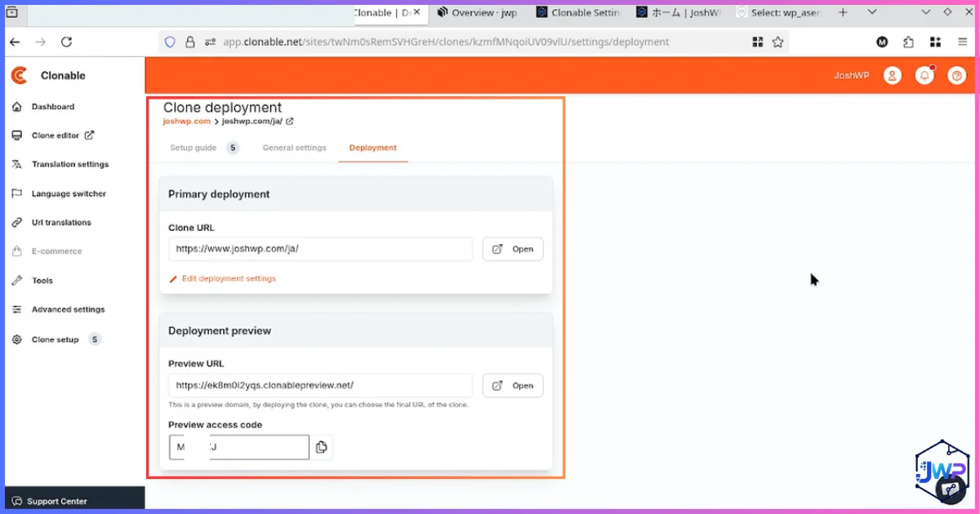This screenshot has width=980, height=514.
Task: Open the browser hamburger menu
Action: coord(961,42)
